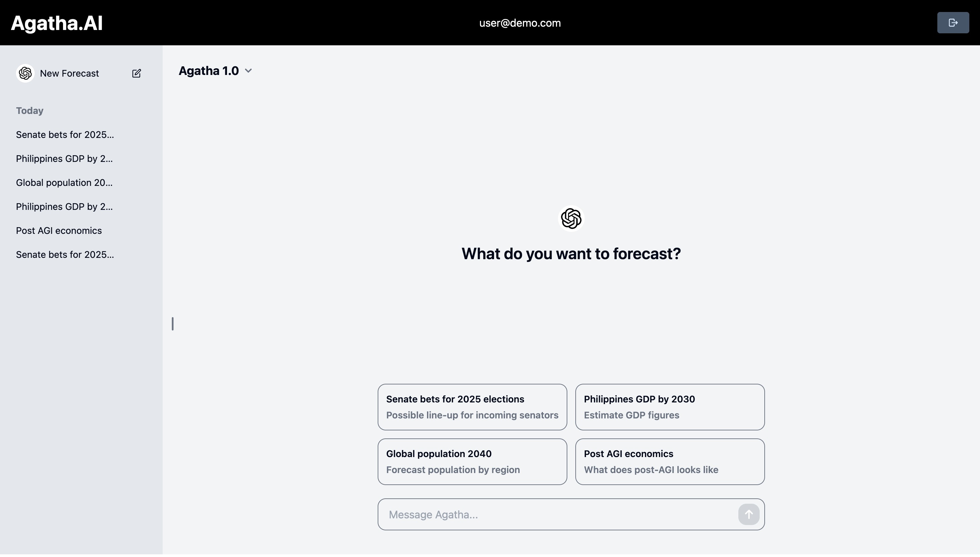
Task: Click the OpenAI sidebar logo icon
Action: [25, 73]
